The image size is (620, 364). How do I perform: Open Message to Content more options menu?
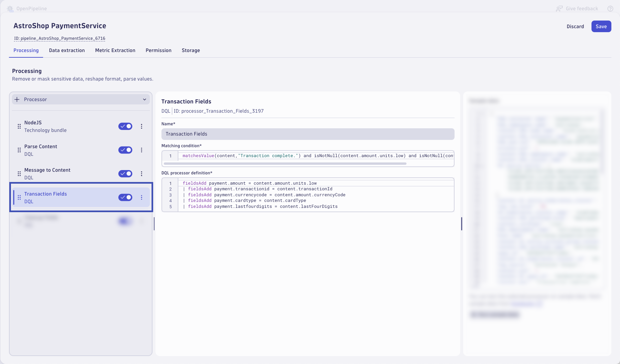pyautogui.click(x=142, y=174)
